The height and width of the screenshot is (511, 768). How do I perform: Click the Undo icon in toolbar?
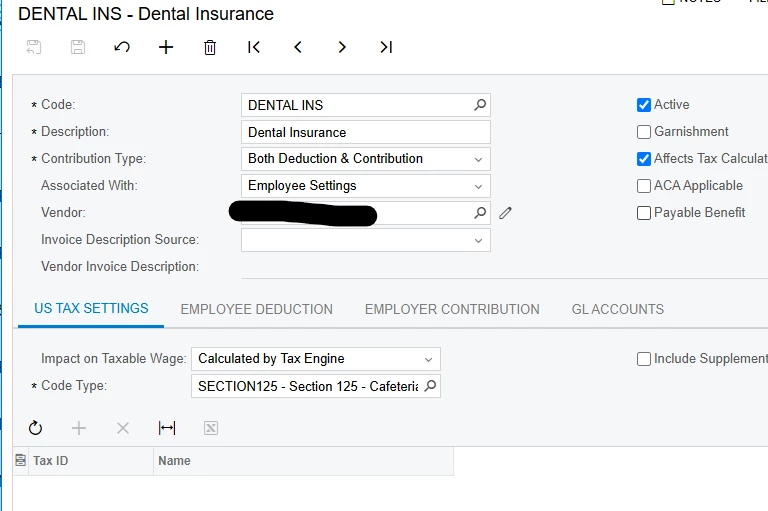point(122,47)
